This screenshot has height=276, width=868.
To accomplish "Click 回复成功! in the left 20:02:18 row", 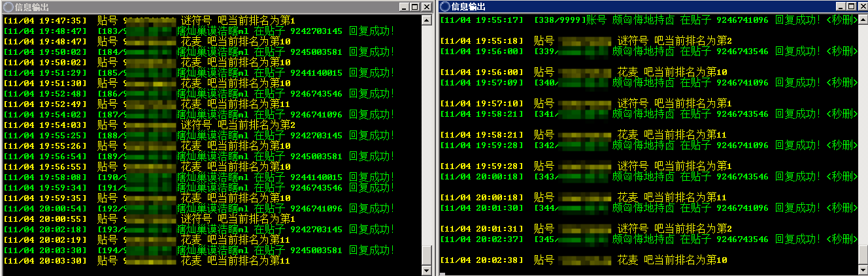I will 372,230.
